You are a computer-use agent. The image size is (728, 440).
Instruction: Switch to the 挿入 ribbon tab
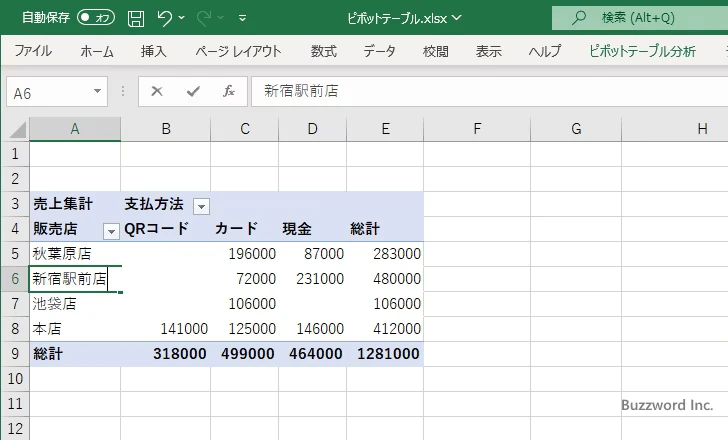[x=154, y=51]
